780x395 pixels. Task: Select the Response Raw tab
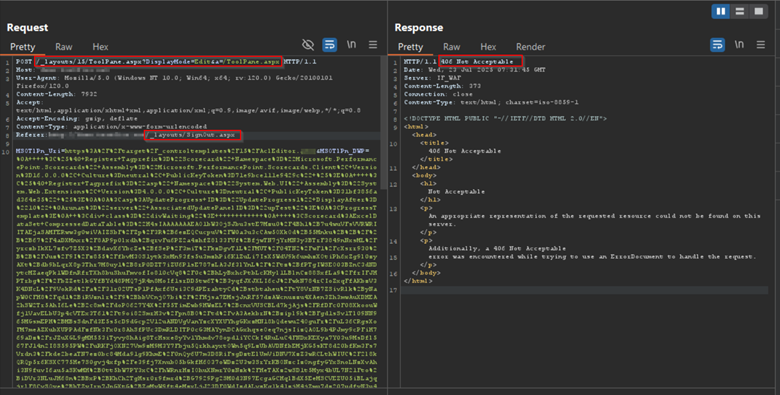451,47
